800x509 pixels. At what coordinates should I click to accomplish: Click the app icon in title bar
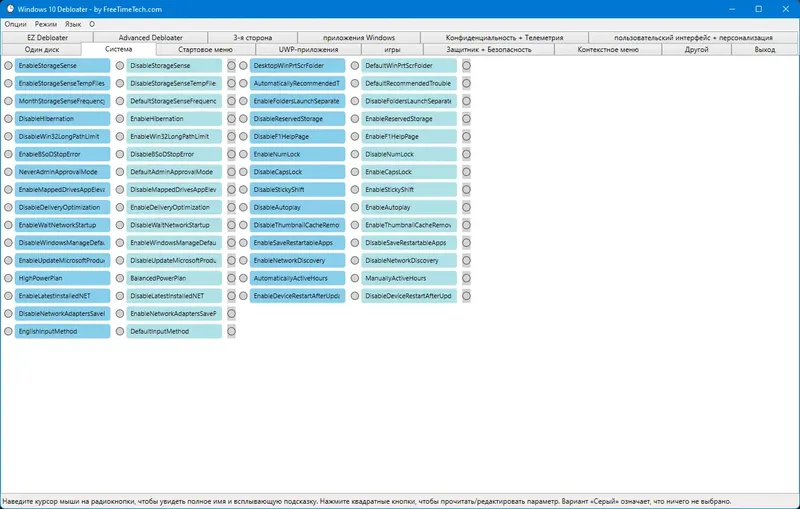pyautogui.click(x=10, y=9)
